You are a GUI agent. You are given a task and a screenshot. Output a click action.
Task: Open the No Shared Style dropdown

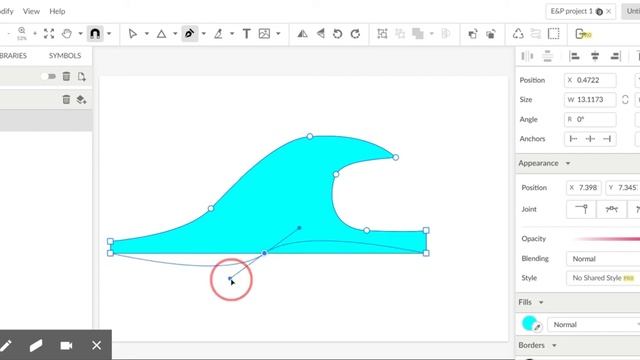603,278
